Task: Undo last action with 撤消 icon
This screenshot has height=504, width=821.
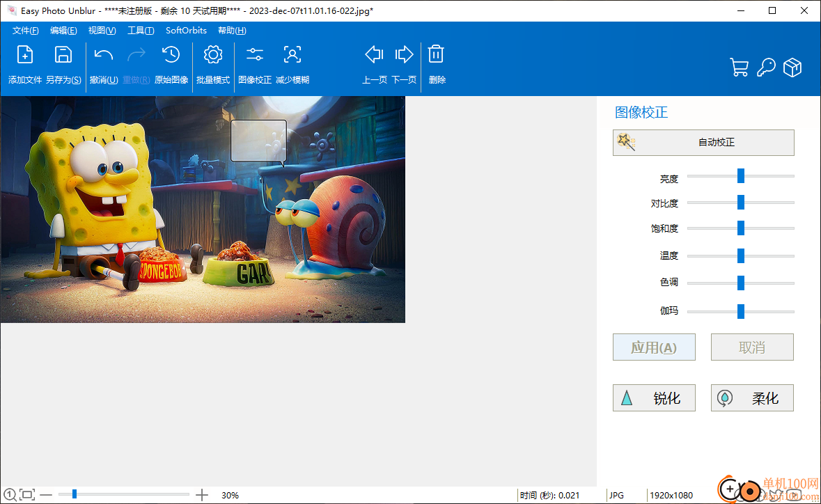Action: click(x=104, y=55)
